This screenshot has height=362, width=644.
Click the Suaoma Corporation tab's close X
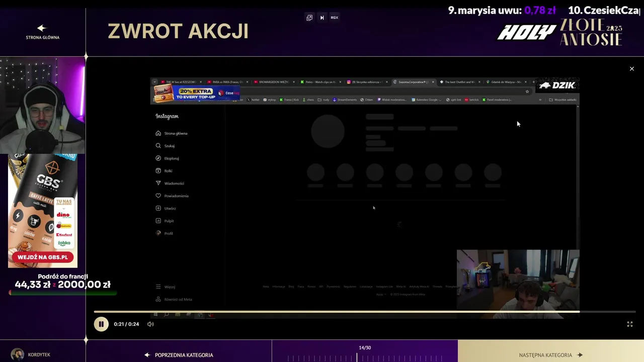click(433, 82)
